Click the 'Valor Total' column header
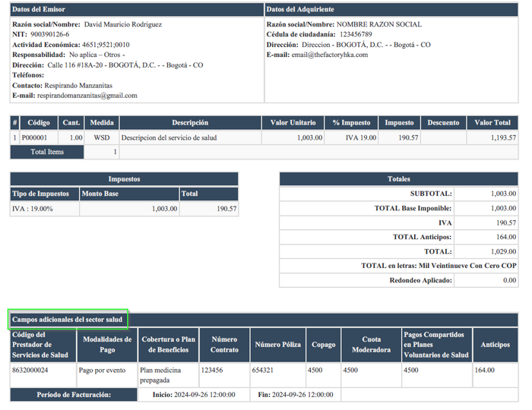 click(492, 122)
